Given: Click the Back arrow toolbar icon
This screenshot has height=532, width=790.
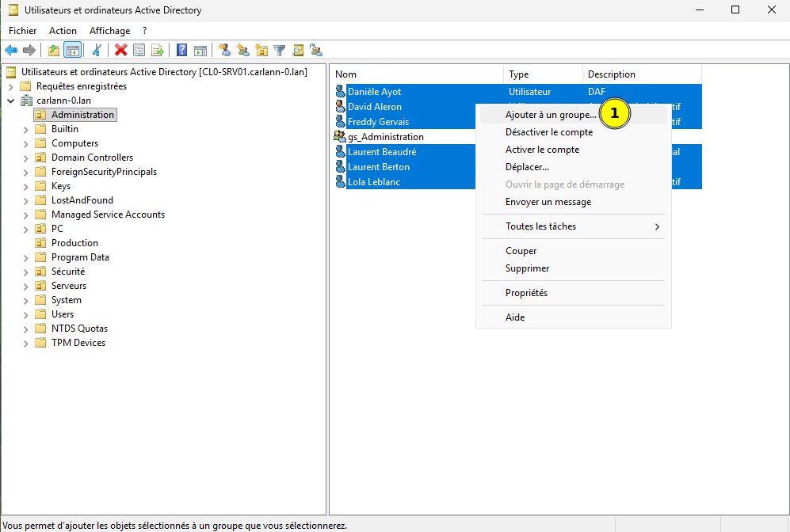Looking at the screenshot, I should tap(11, 51).
